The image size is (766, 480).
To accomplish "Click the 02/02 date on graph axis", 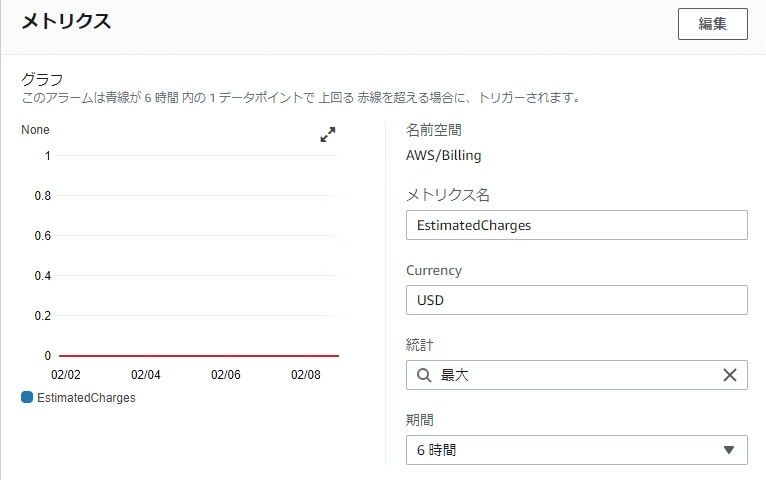I will (x=66, y=375).
